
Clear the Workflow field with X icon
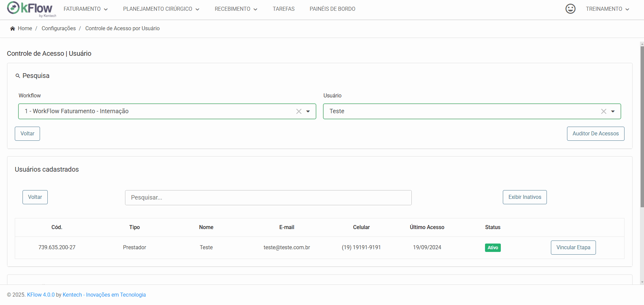299,112
